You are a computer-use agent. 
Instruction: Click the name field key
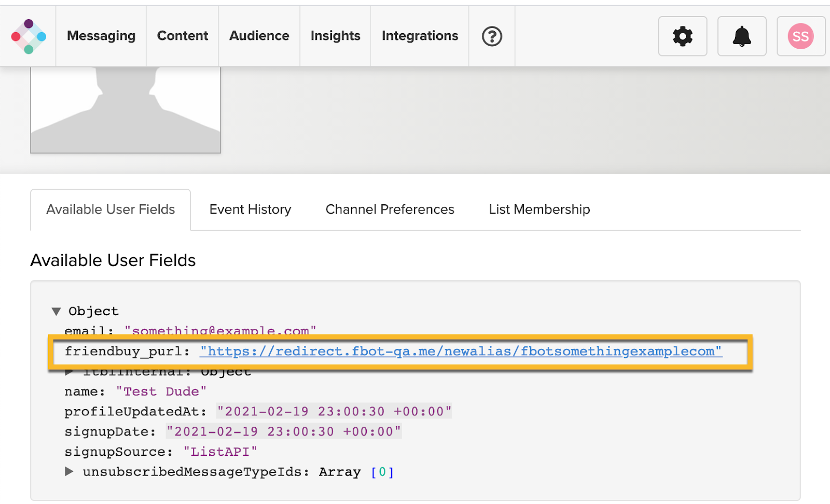pyautogui.click(x=85, y=391)
